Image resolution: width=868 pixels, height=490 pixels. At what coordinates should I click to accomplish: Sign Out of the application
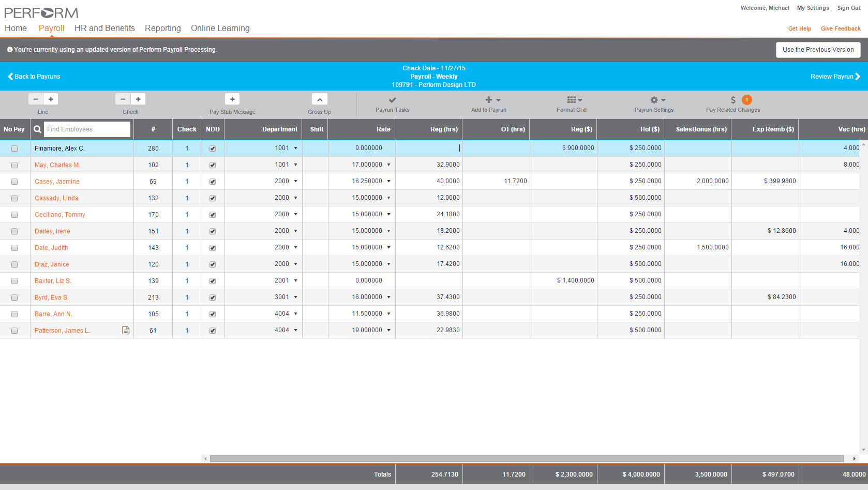point(849,8)
